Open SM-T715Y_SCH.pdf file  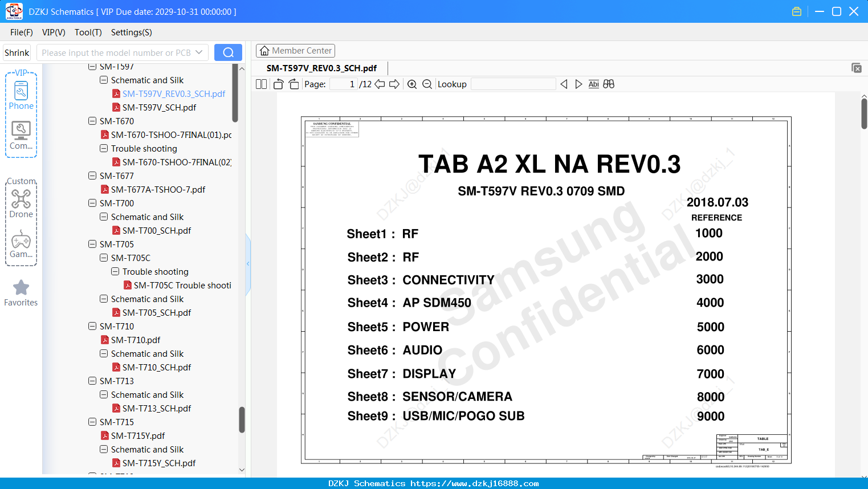(x=153, y=463)
